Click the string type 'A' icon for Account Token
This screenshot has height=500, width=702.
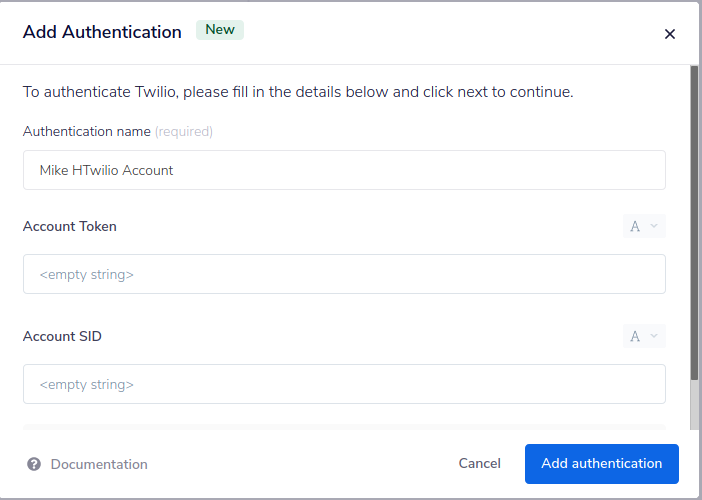pyautogui.click(x=635, y=227)
